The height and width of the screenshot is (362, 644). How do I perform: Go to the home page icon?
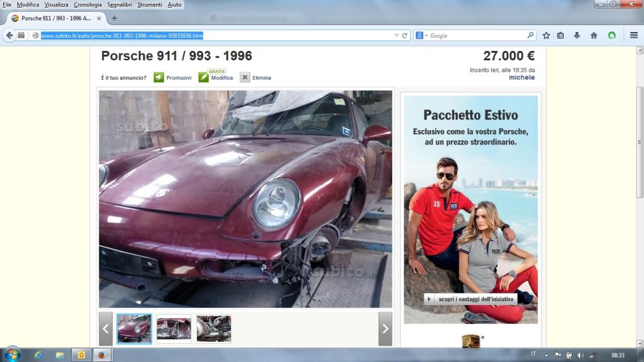[594, 35]
